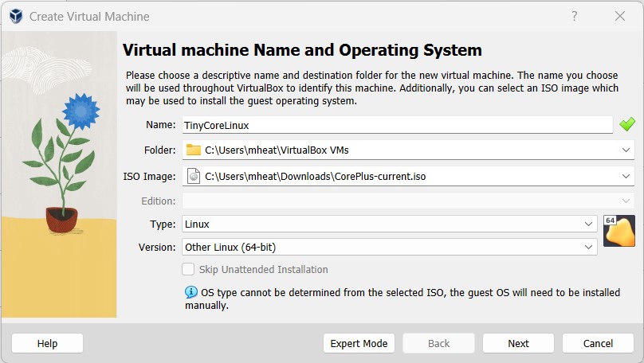The height and width of the screenshot is (363, 644).
Task: Click the green checkmark beside the Name field
Action: coord(627,124)
